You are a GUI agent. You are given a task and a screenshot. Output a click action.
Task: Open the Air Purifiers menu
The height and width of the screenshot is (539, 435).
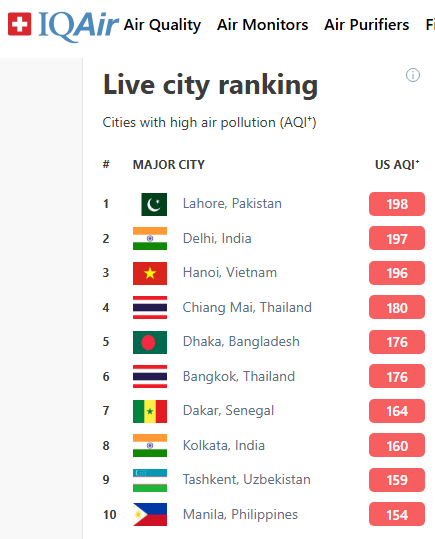pyautogui.click(x=367, y=25)
